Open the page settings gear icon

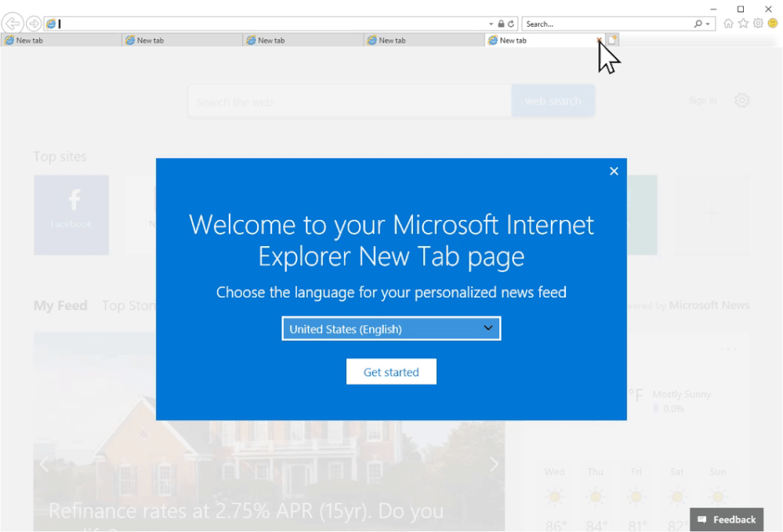[x=742, y=100]
